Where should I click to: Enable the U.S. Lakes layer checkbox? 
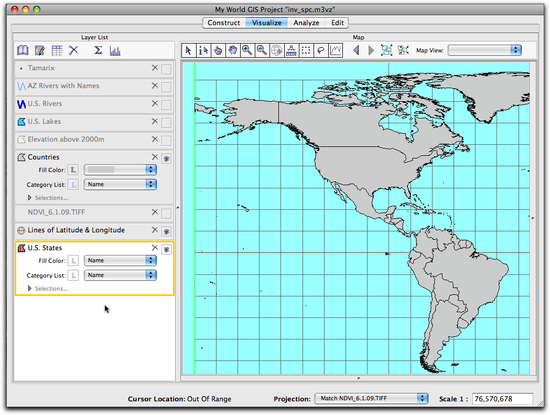[166, 123]
